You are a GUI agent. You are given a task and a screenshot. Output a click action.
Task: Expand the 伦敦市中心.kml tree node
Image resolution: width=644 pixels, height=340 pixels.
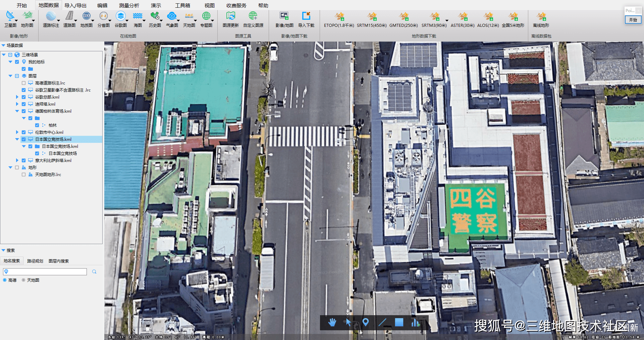tap(17, 132)
